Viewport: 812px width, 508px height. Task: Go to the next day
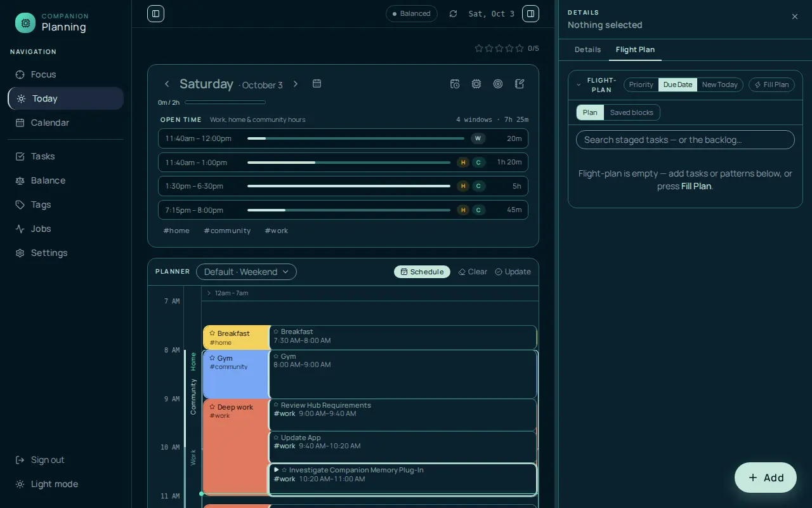pos(296,84)
